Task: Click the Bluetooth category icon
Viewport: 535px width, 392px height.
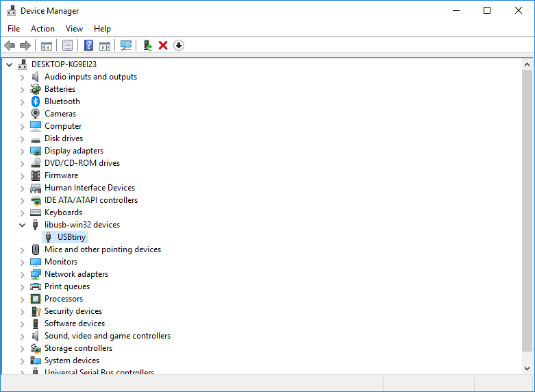Action: 36,101
